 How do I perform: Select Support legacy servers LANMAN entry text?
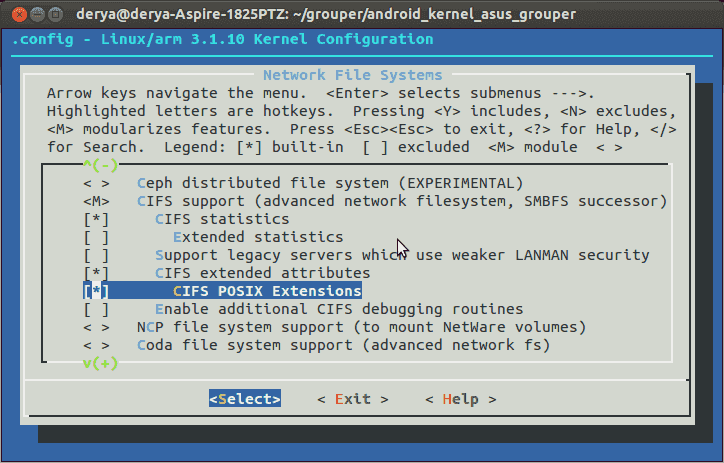(402, 255)
